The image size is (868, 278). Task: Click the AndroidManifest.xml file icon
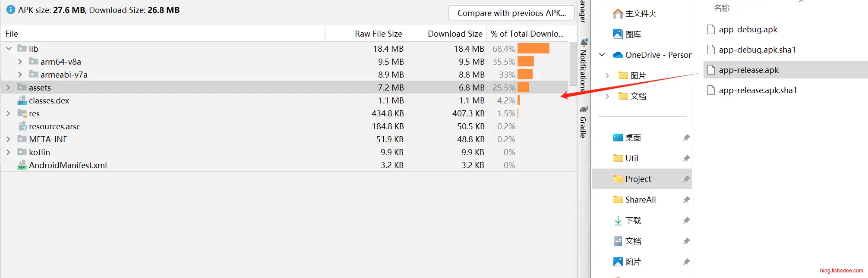22,166
